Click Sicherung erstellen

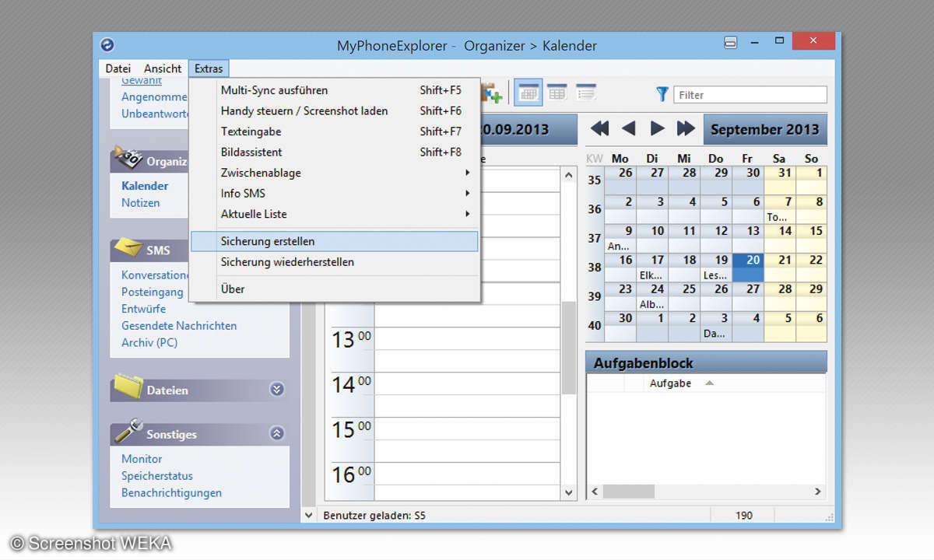point(335,241)
